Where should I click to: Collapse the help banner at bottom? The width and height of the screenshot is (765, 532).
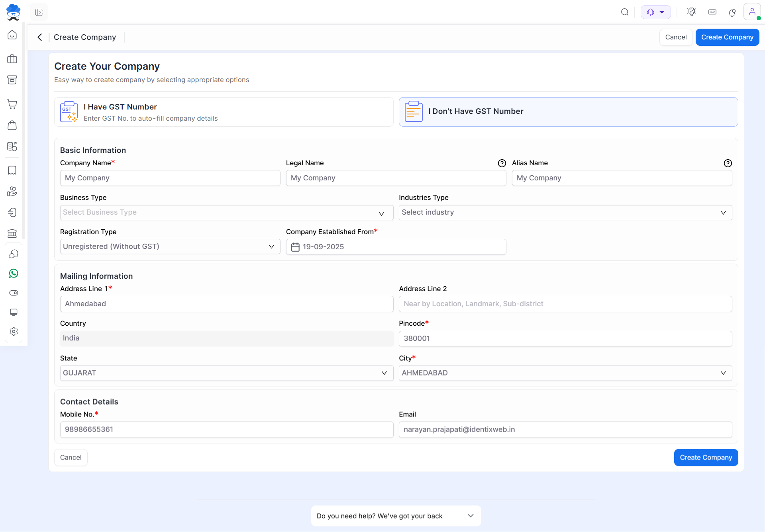[471, 516]
